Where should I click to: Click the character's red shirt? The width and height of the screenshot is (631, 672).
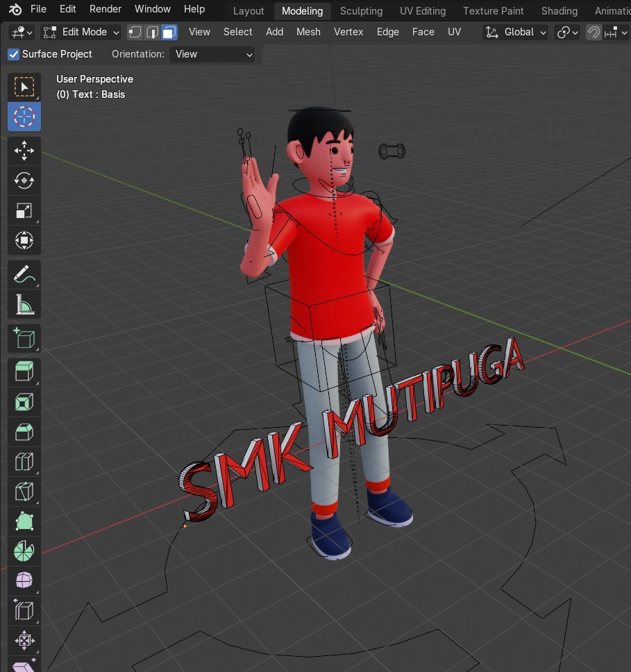tap(330, 274)
